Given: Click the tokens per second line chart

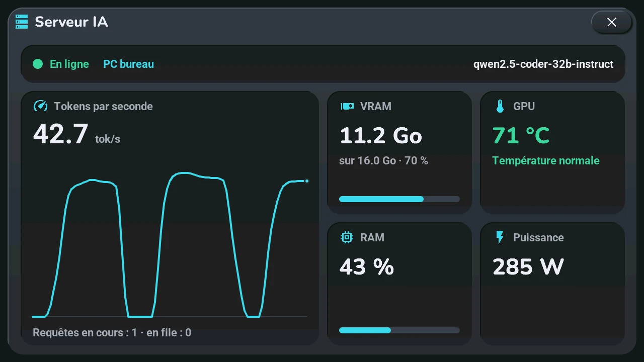Looking at the screenshot, I should pyautogui.click(x=170, y=245).
